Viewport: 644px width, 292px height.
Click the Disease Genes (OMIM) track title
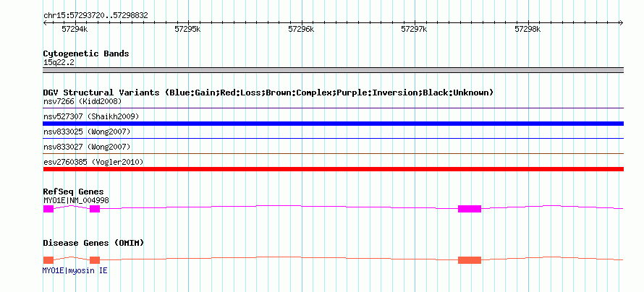93,243
